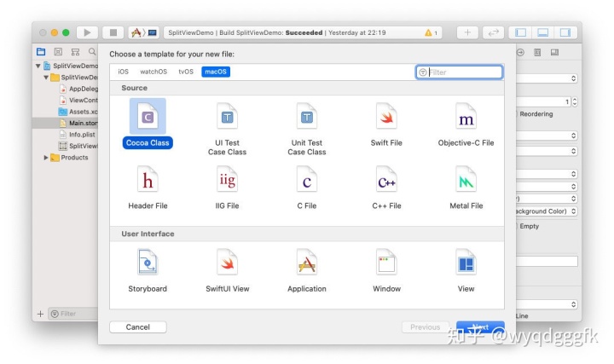Open the Library with plus button

pos(467,32)
